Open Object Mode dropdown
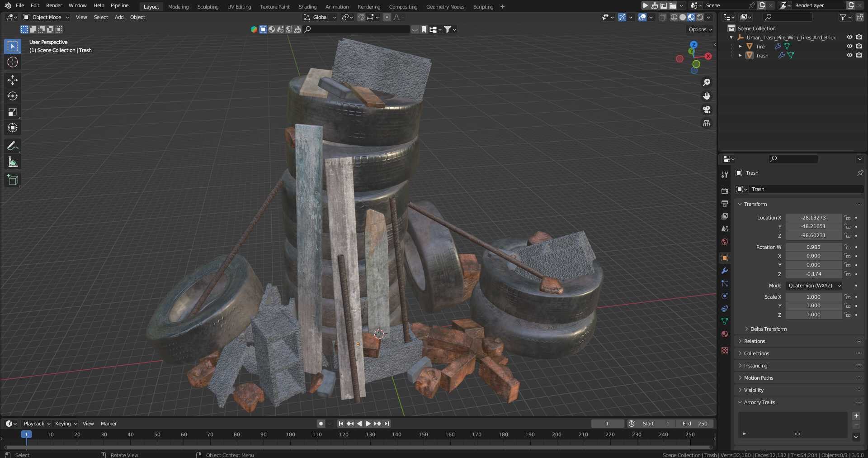 pyautogui.click(x=46, y=17)
